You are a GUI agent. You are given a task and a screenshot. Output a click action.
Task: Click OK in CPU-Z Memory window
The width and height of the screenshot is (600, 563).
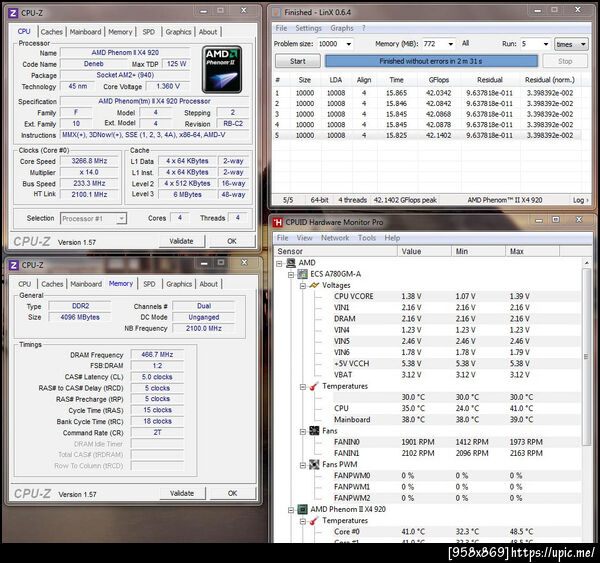tap(233, 493)
